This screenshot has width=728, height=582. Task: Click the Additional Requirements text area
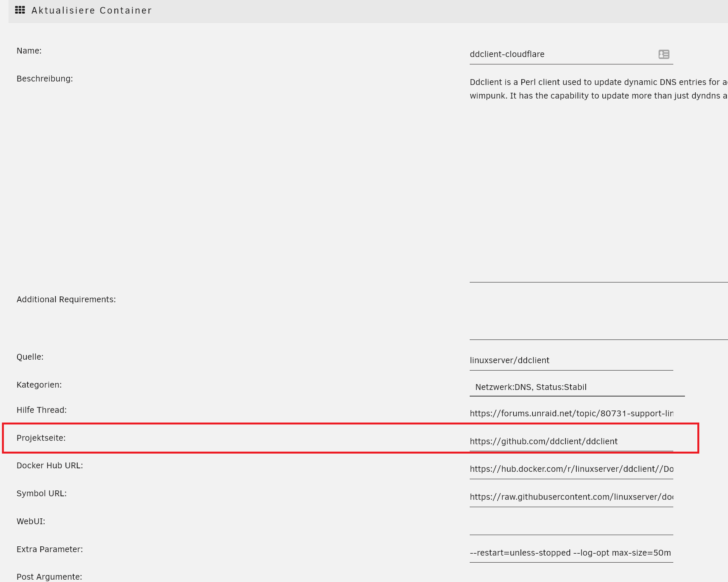point(598,316)
